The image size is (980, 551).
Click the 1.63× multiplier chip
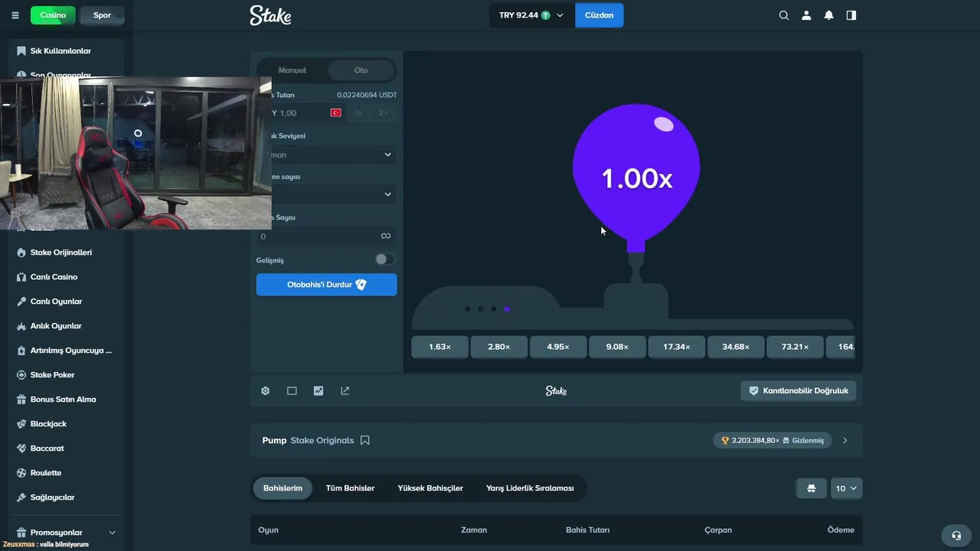[x=439, y=347]
